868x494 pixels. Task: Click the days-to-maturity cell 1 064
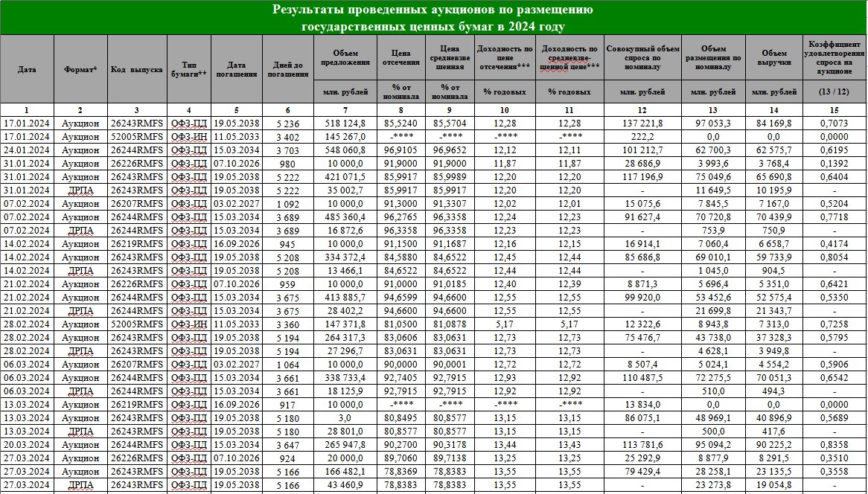pos(288,364)
